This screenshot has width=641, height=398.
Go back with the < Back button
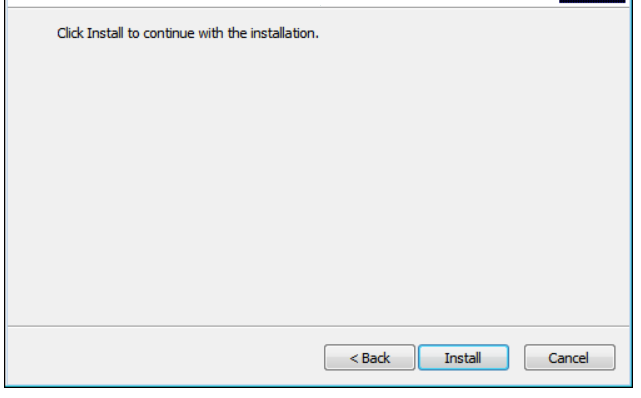[x=370, y=358]
